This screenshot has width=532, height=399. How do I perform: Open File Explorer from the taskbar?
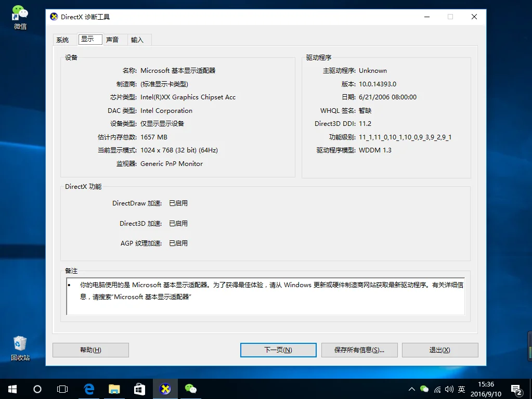114,389
